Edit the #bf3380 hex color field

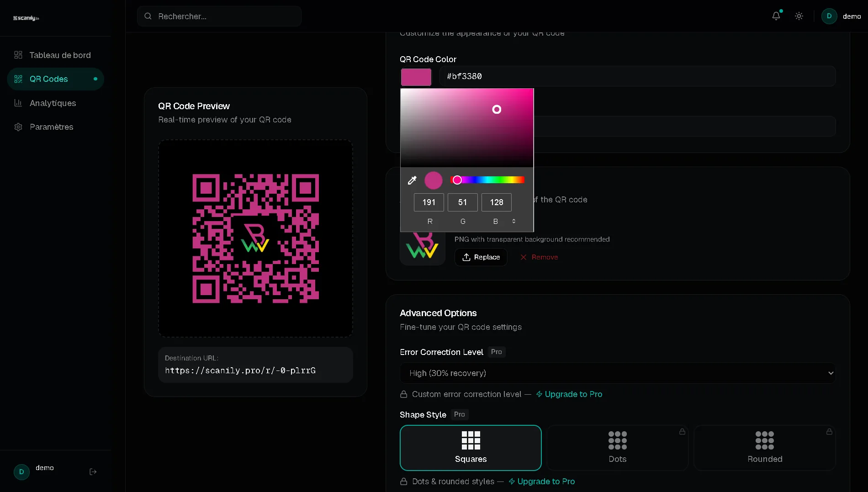tap(638, 76)
